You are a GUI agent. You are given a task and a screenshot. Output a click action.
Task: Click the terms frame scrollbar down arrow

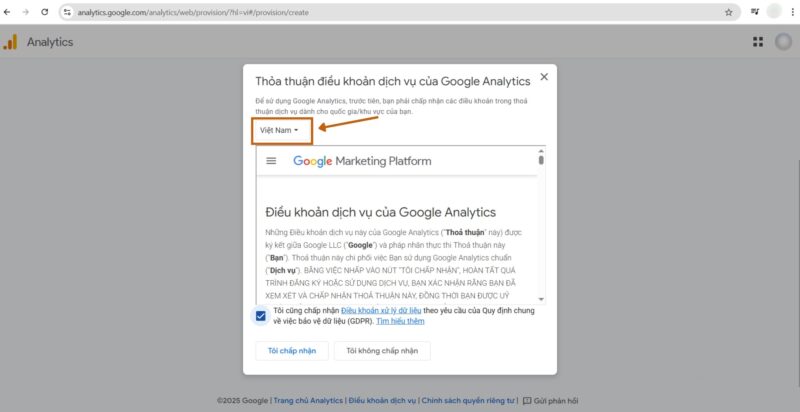pyautogui.click(x=541, y=299)
